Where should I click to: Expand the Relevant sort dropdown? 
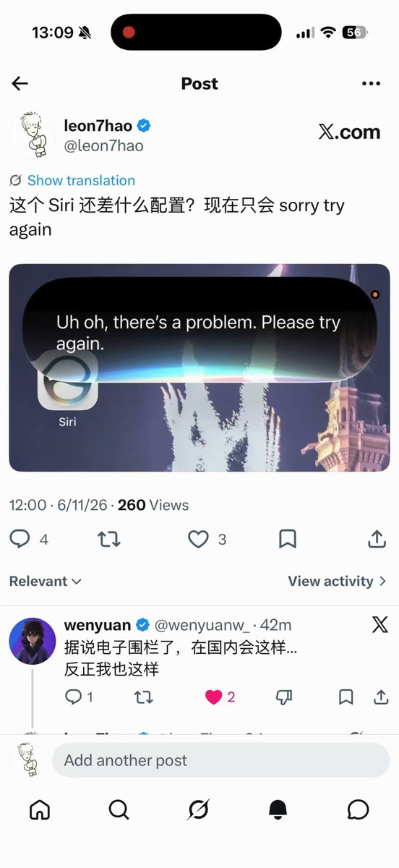tap(46, 581)
